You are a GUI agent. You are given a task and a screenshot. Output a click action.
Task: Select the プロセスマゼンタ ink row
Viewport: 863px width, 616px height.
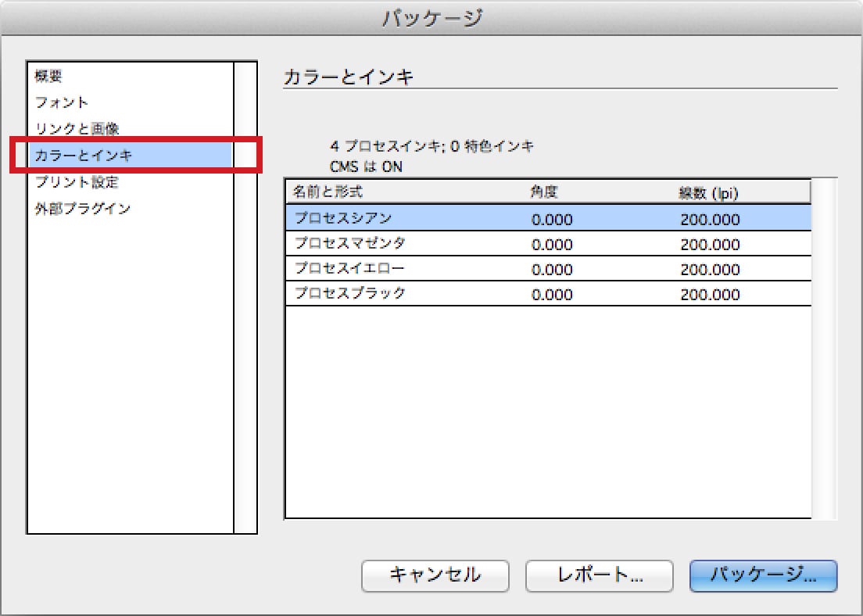547,244
